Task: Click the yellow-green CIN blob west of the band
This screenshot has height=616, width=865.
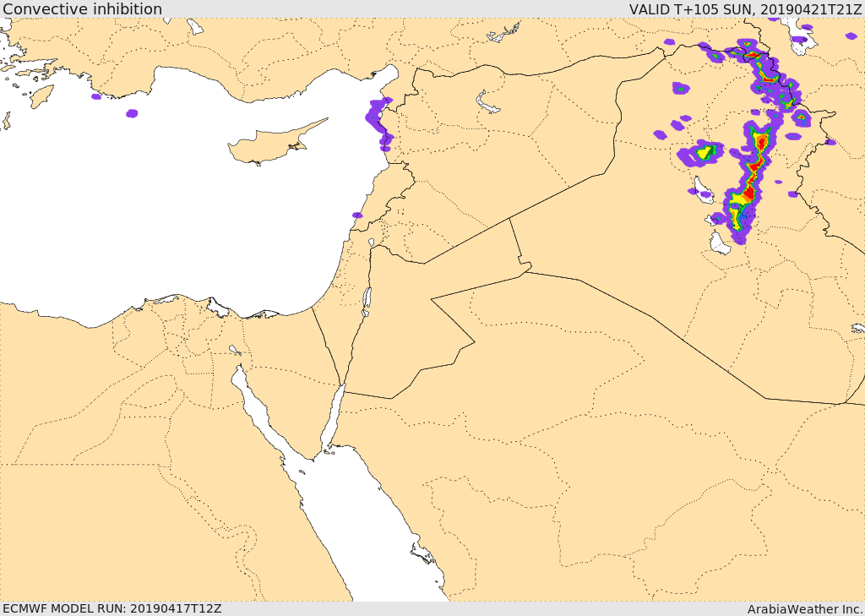Action: point(705,152)
